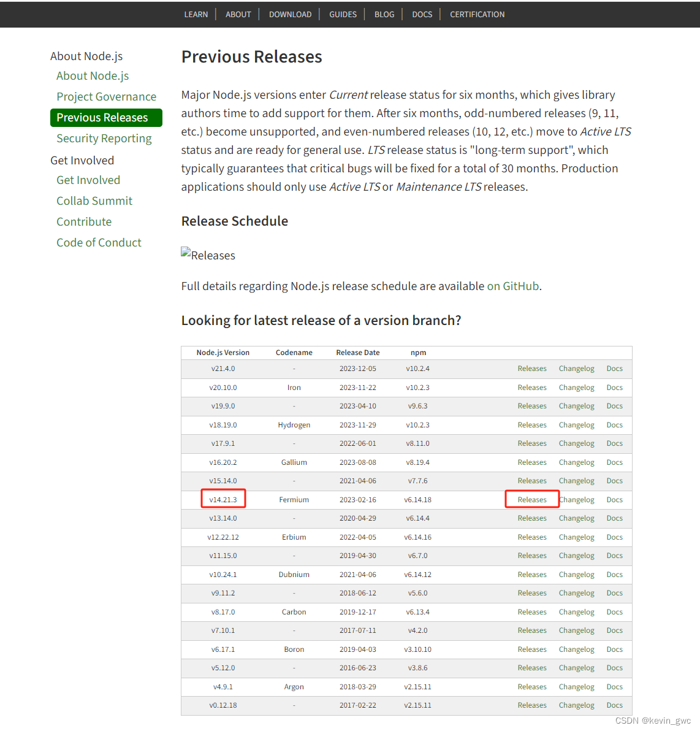Open the GUIDES navigation item
This screenshot has width=700, height=731.
(x=343, y=15)
